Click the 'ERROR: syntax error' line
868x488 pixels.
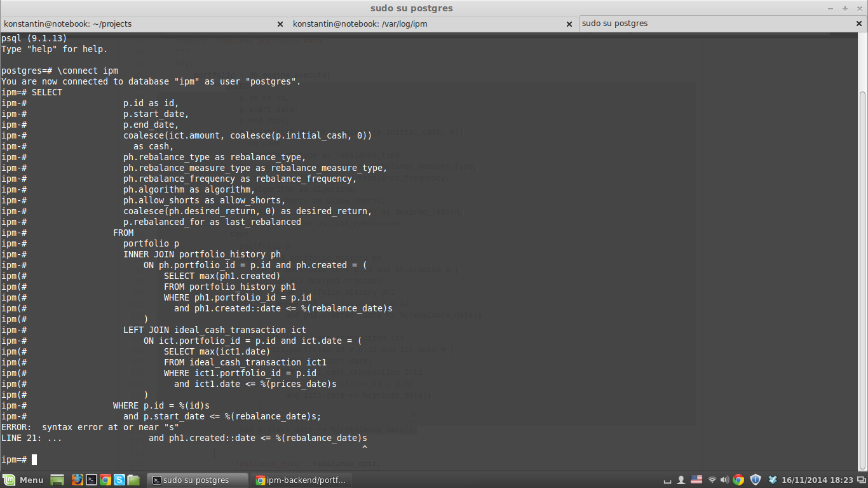[x=90, y=427]
